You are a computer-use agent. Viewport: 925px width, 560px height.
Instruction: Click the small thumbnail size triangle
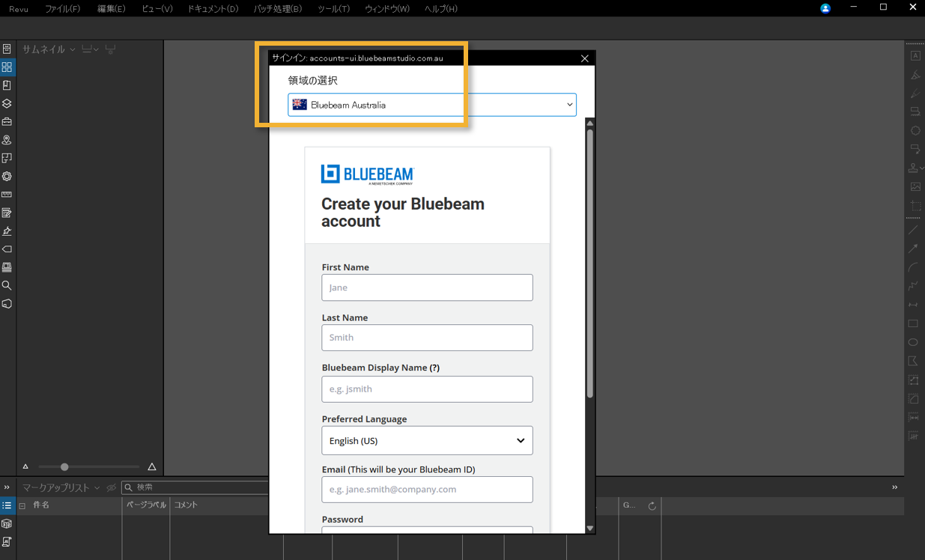click(25, 466)
